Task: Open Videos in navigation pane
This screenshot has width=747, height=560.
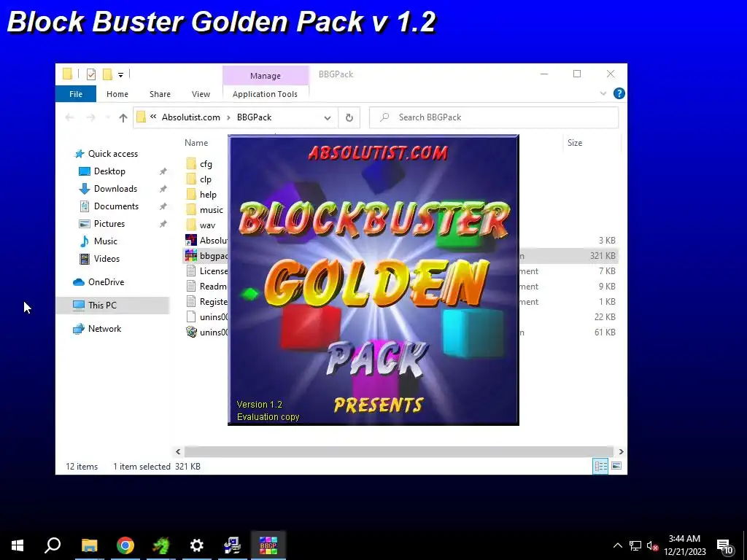Action: point(107,259)
